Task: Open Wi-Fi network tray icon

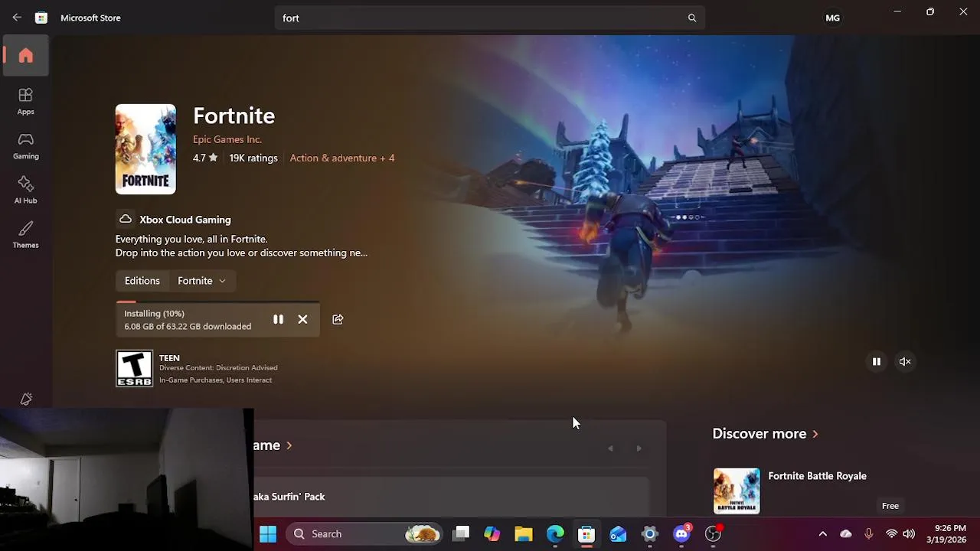Action: pyautogui.click(x=891, y=533)
